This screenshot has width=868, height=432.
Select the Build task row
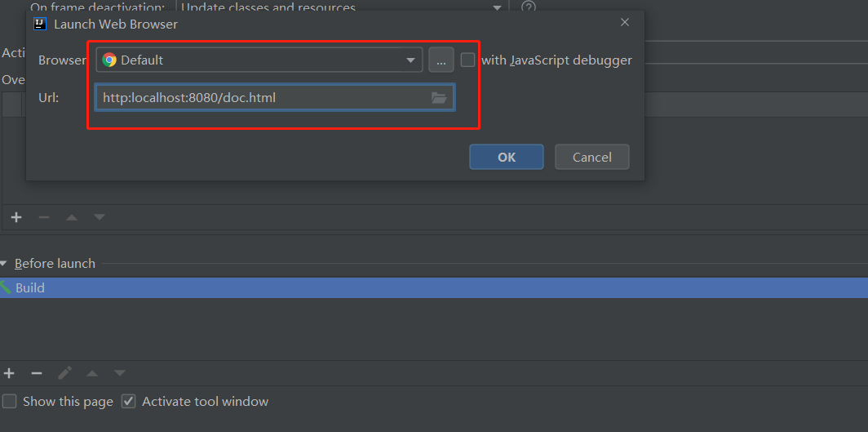(434, 288)
